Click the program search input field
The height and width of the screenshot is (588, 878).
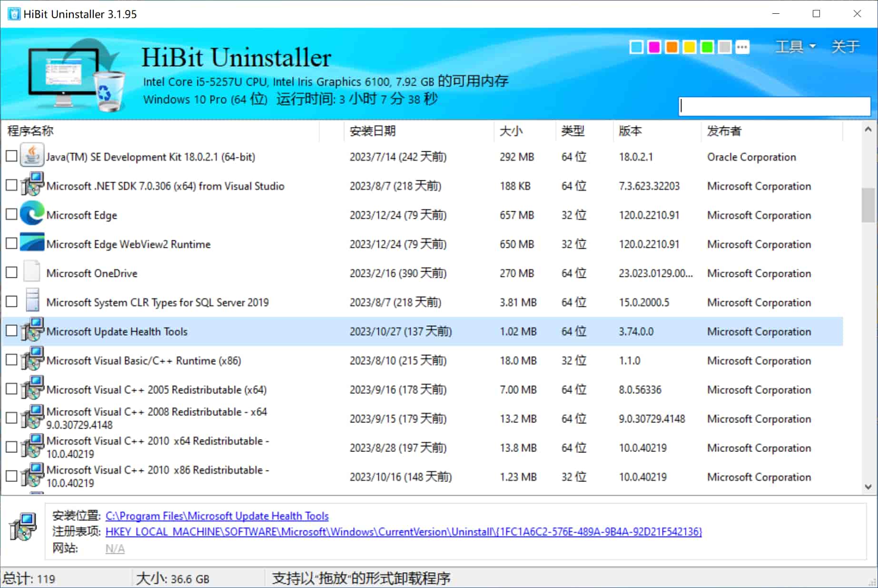[774, 106]
